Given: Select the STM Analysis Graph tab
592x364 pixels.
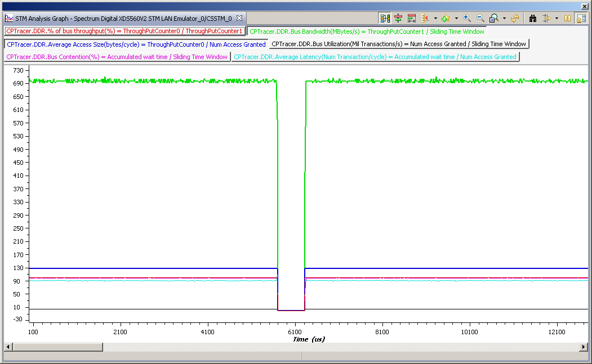Looking at the screenshot, I should coord(123,18).
